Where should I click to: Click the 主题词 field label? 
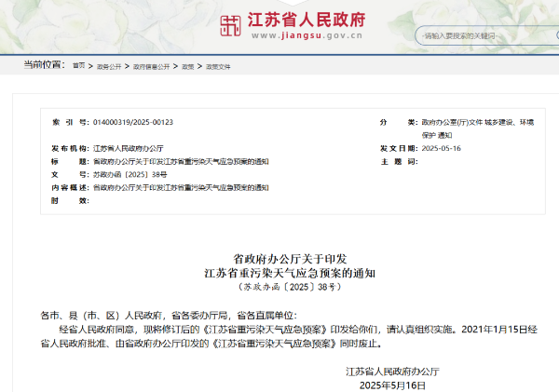pos(399,161)
